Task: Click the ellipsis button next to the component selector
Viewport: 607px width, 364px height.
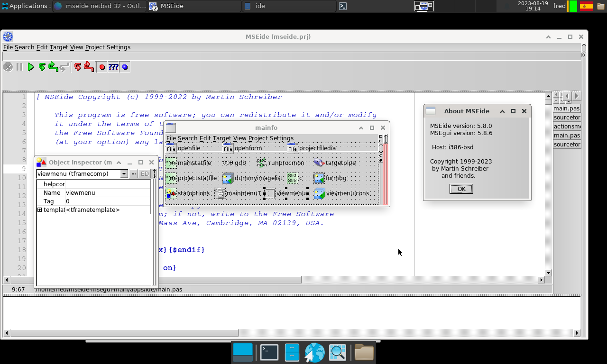Action: point(133,173)
